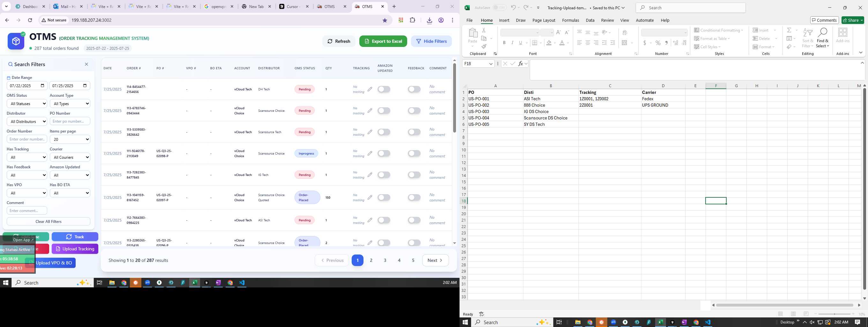Click the edit pencil for order 111-9246178-2113049
868x327 pixels.
(370, 153)
